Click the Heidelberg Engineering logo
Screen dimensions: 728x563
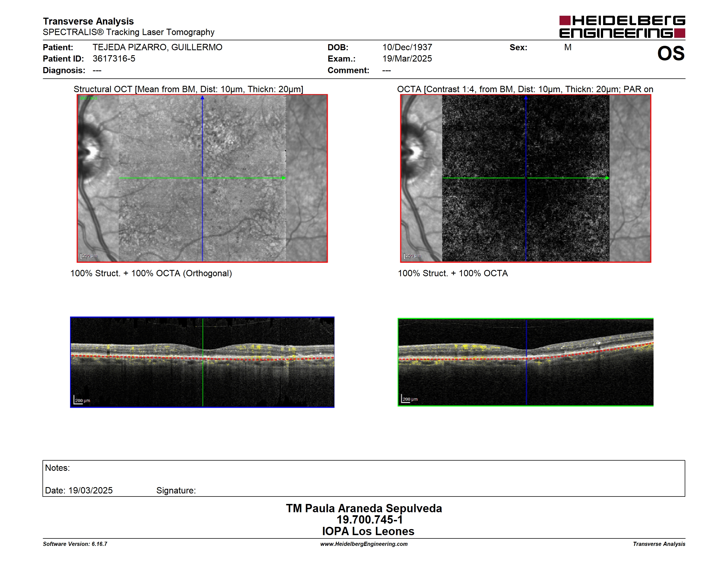click(622, 27)
